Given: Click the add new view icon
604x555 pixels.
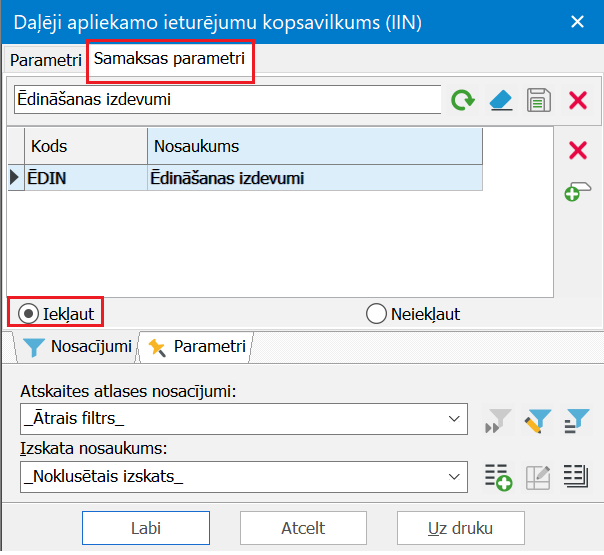Looking at the screenshot, I should click(x=498, y=477).
